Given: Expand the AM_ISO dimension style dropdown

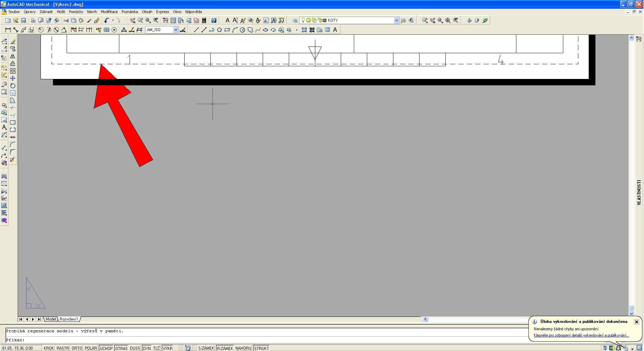Looking at the screenshot, I should tap(175, 30).
